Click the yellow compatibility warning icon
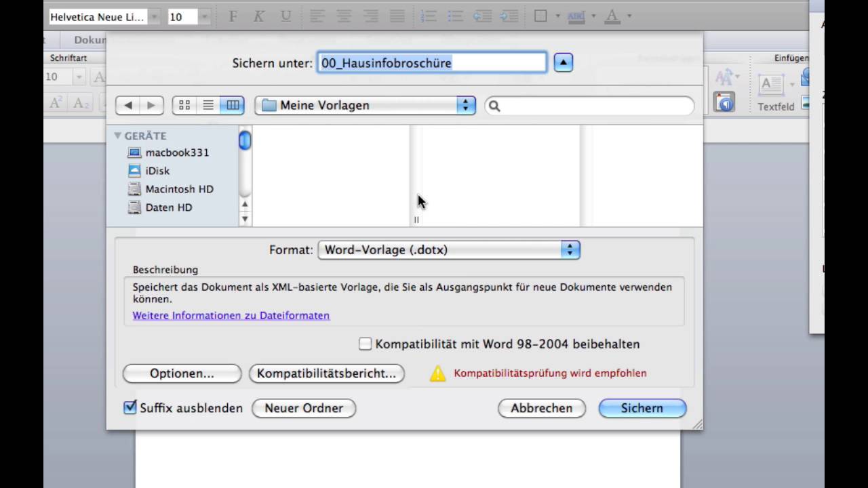 (438, 373)
